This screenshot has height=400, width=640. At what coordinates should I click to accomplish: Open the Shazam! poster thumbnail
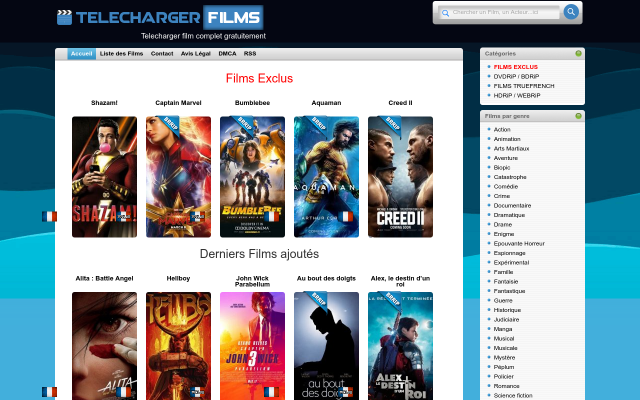[x=104, y=177]
